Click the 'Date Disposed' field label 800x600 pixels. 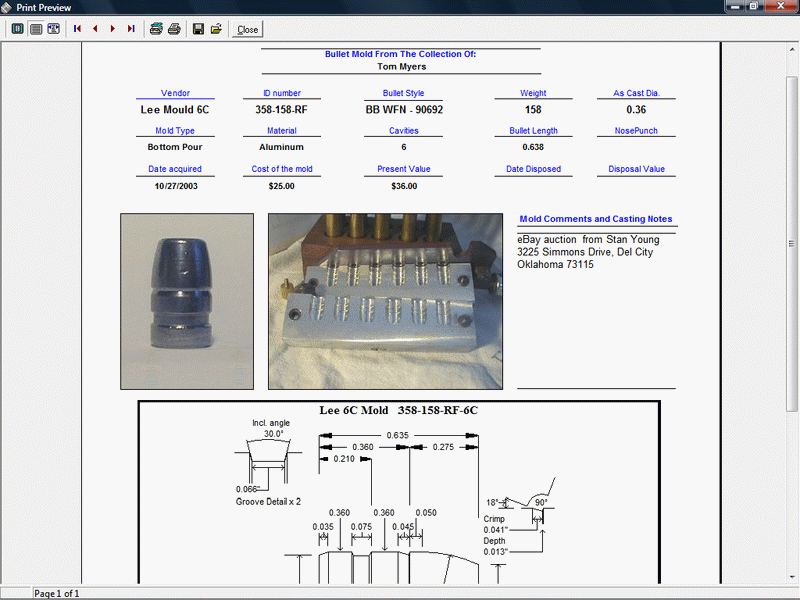tap(533, 169)
